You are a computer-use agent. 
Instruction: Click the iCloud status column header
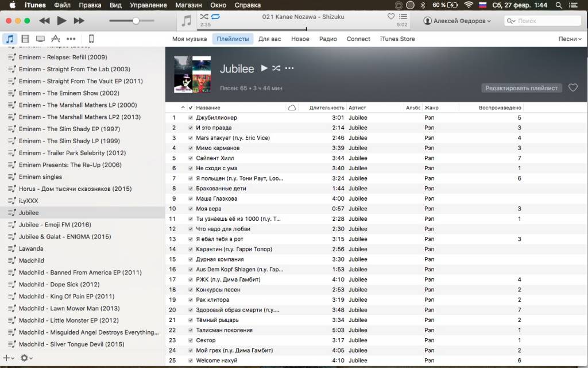click(292, 108)
